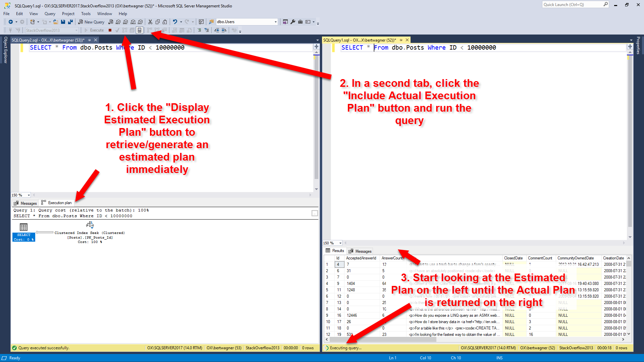Image resolution: width=644 pixels, height=362 pixels.
Task: Click the Open File folder icon
Action: pyautogui.click(x=56, y=22)
